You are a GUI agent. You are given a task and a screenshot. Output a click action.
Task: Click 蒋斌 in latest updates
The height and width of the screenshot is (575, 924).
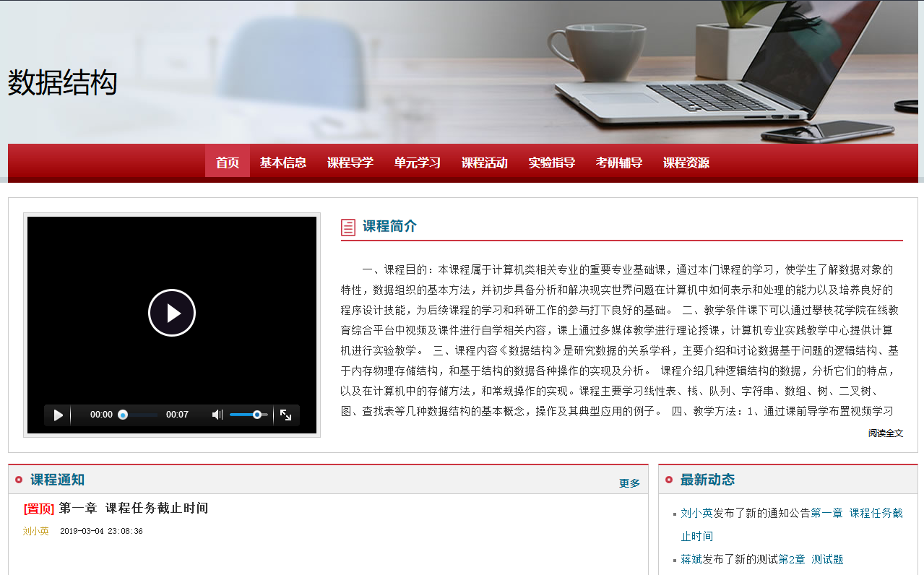click(691, 559)
